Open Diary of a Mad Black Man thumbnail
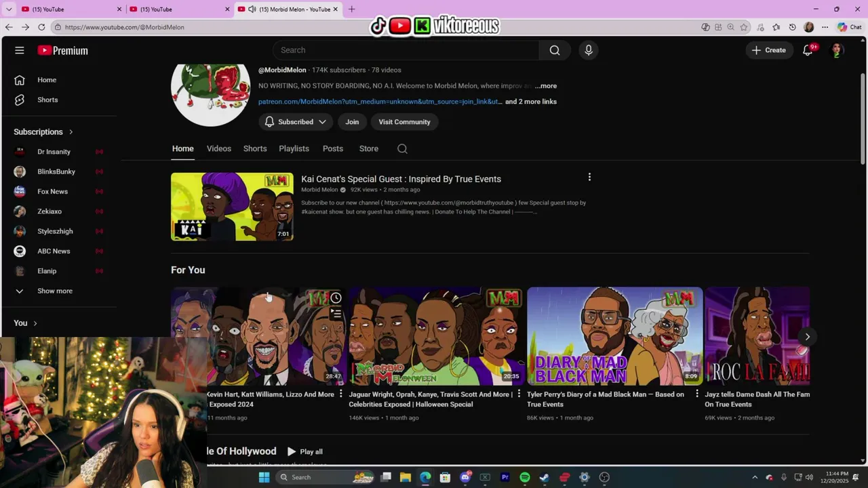The width and height of the screenshot is (868, 488). (615, 336)
